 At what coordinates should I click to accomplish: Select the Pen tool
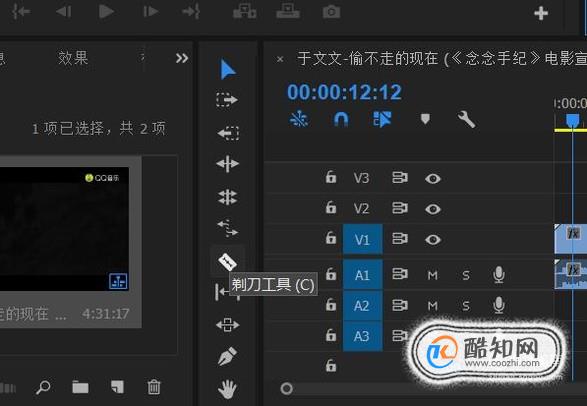(x=227, y=356)
